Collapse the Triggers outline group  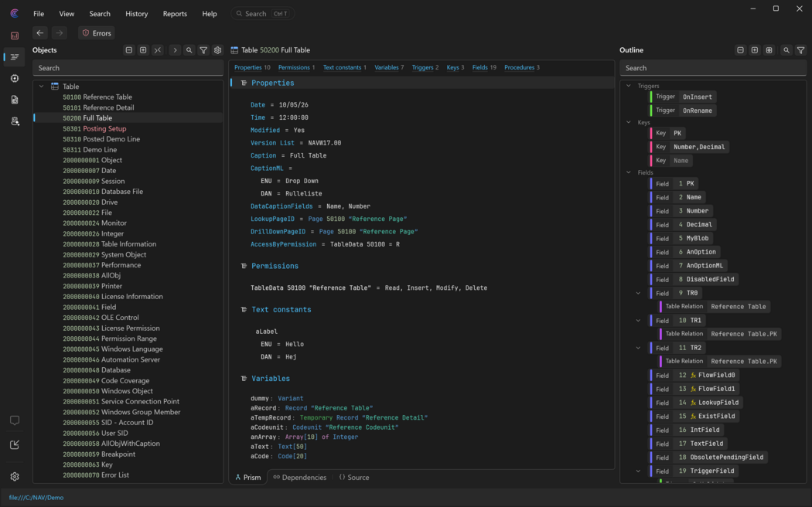629,86
